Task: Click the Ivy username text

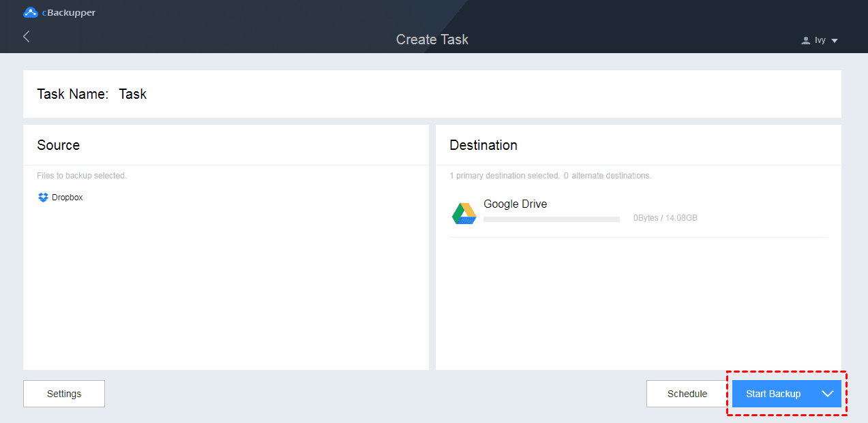Action: [x=820, y=41]
